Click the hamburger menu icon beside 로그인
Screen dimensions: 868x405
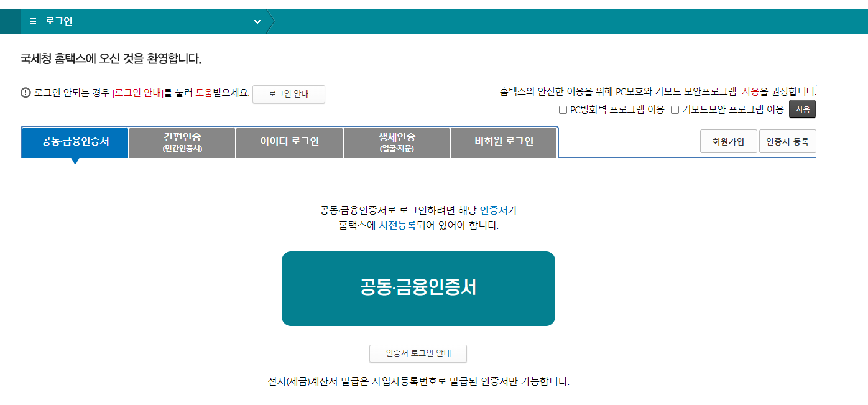pos(33,21)
